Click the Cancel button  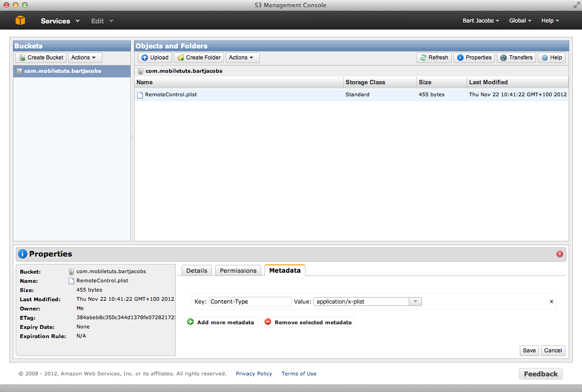(553, 351)
